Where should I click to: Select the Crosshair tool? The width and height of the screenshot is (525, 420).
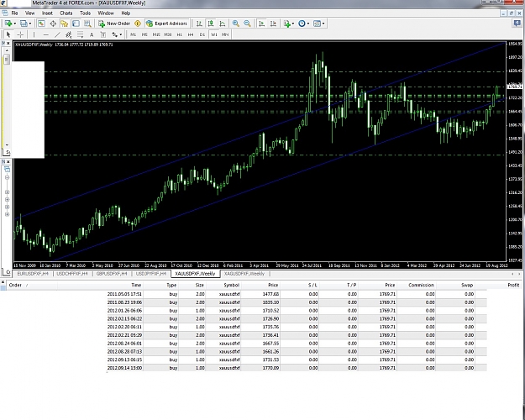20,34
